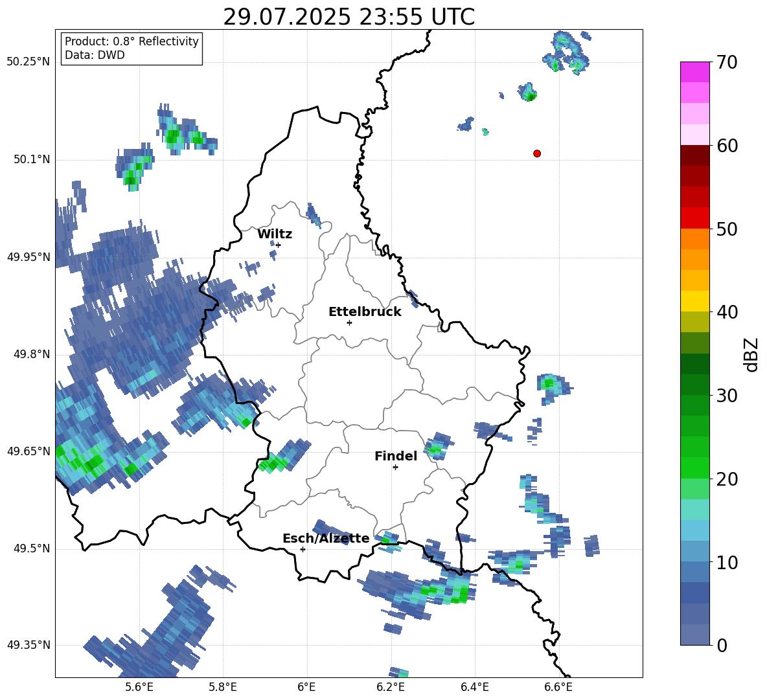Pick the bright green swatch at 20
Image resolution: width=767 pixels, height=700 pixels.
pos(694,468)
